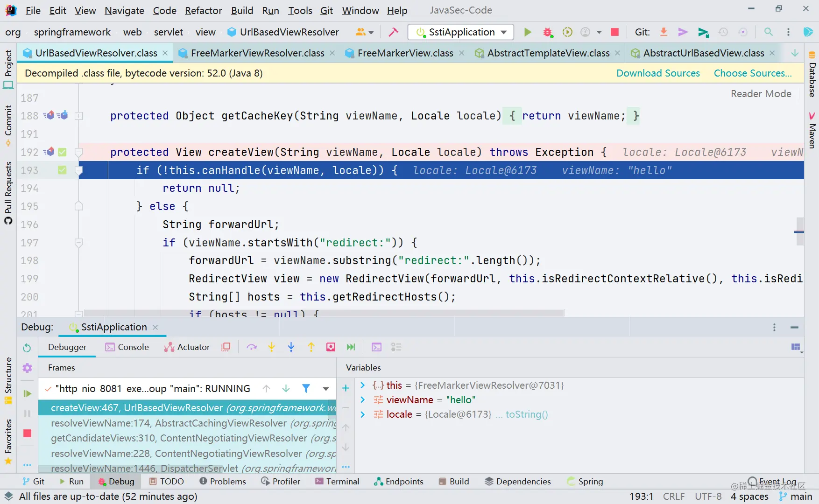Close the AbstractTemplateView.class tab

tap(618, 53)
